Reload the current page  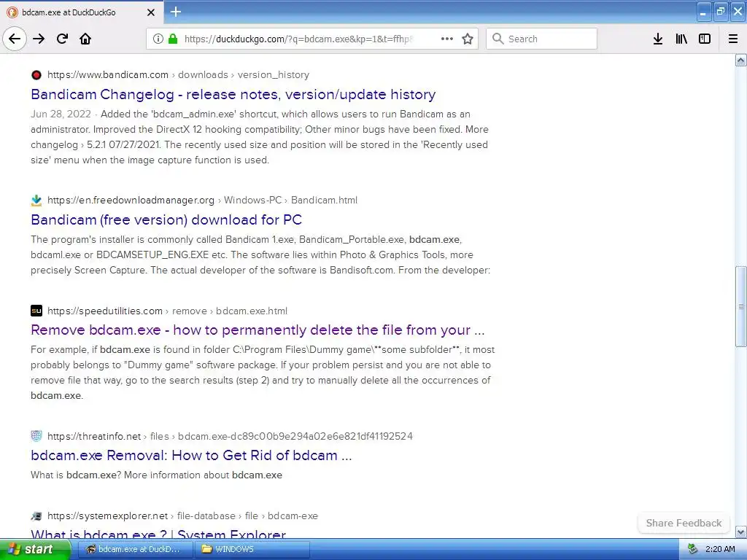tap(62, 39)
